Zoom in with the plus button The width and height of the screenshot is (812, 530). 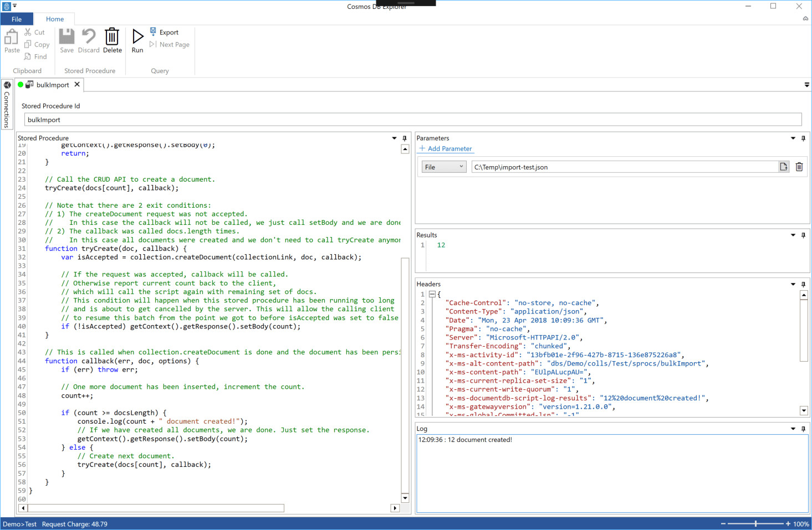coord(788,524)
